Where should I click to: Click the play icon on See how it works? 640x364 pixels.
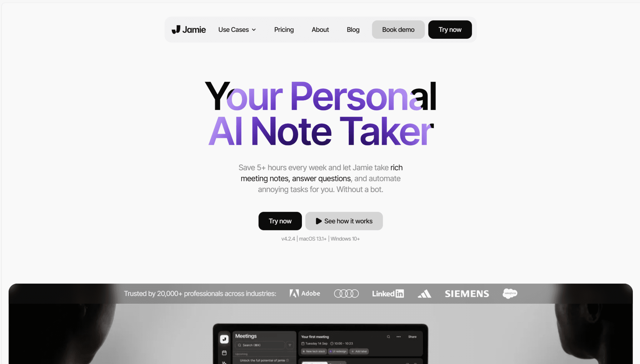(318, 221)
